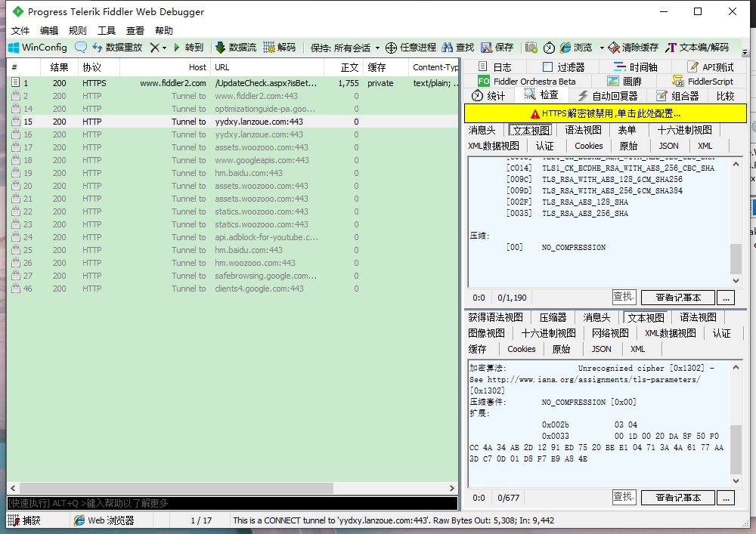Open the 帮助 menu
The width and height of the screenshot is (756, 534).
164,31
